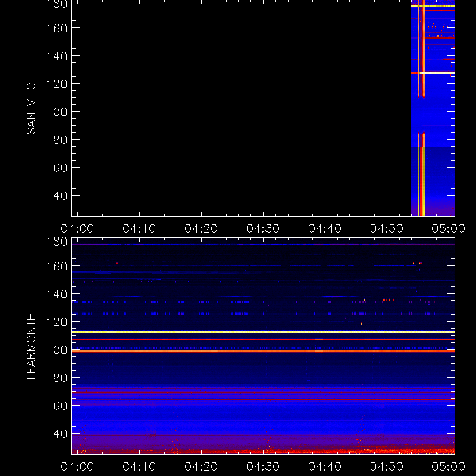Select the 140 tick label on SAN VITO axis
The height and width of the screenshot is (476, 476).
pyautogui.click(x=57, y=56)
